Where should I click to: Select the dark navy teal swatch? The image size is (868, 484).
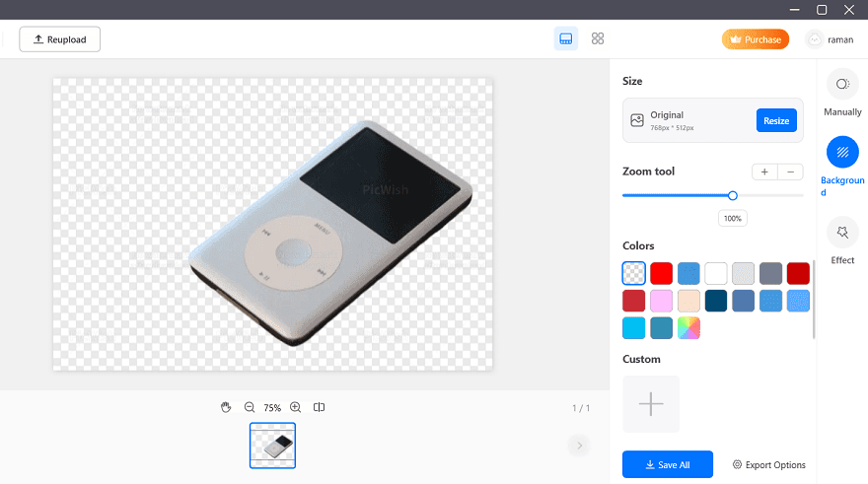pyautogui.click(x=716, y=301)
